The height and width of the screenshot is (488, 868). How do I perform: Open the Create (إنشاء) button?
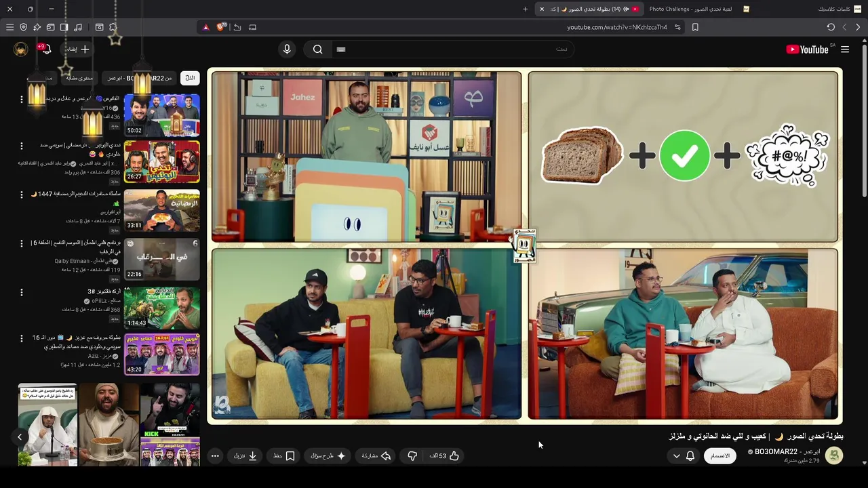click(x=78, y=49)
